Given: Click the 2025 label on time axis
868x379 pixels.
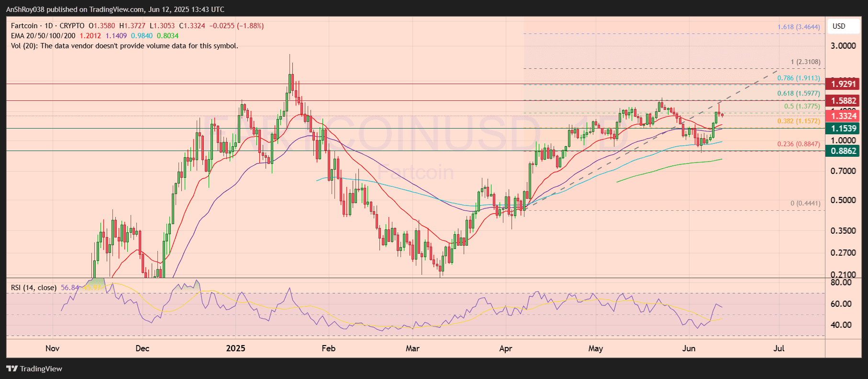Looking at the screenshot, I should [235, 348].
